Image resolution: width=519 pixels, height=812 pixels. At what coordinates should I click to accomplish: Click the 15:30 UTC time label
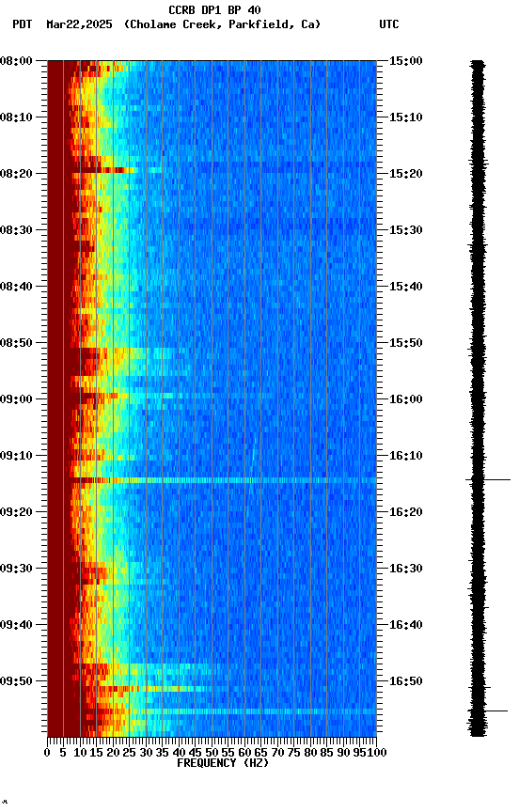tap(406, 230)
